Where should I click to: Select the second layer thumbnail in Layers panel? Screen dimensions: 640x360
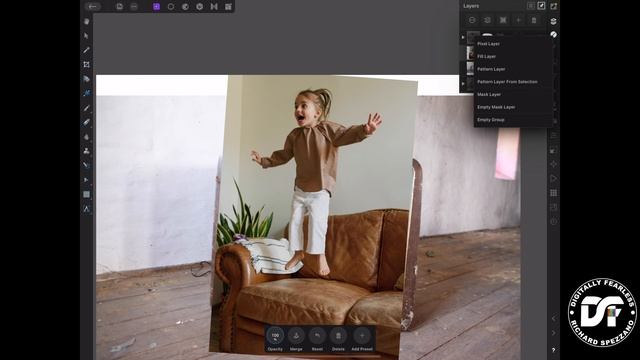pos(470,53)
